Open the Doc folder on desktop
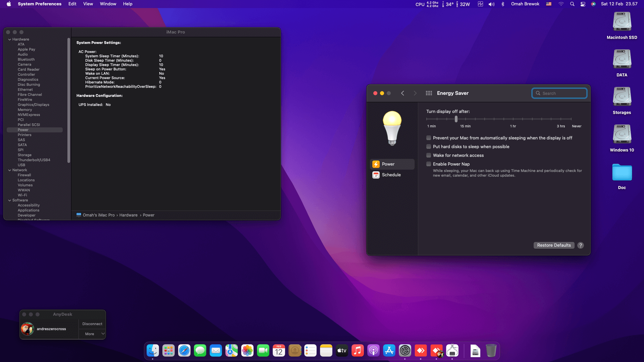This screenshot has height=362, width=644. tap(622, 176)
